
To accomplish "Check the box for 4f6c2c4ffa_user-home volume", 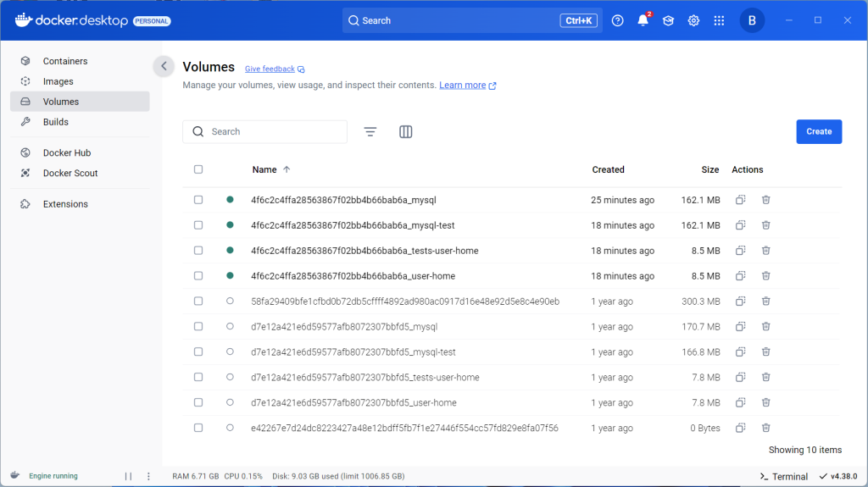I will (198, 276).
